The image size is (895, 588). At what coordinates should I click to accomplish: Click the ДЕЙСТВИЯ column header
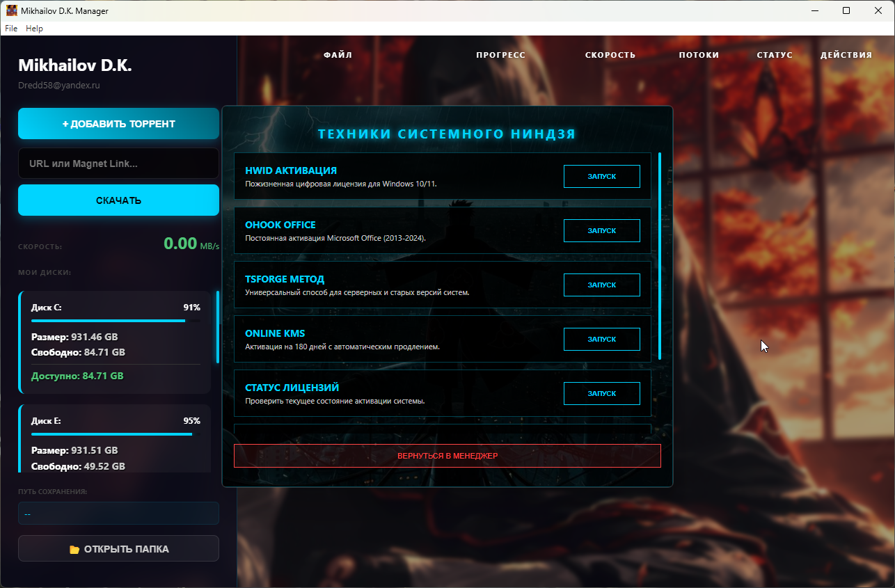point(846,55)
